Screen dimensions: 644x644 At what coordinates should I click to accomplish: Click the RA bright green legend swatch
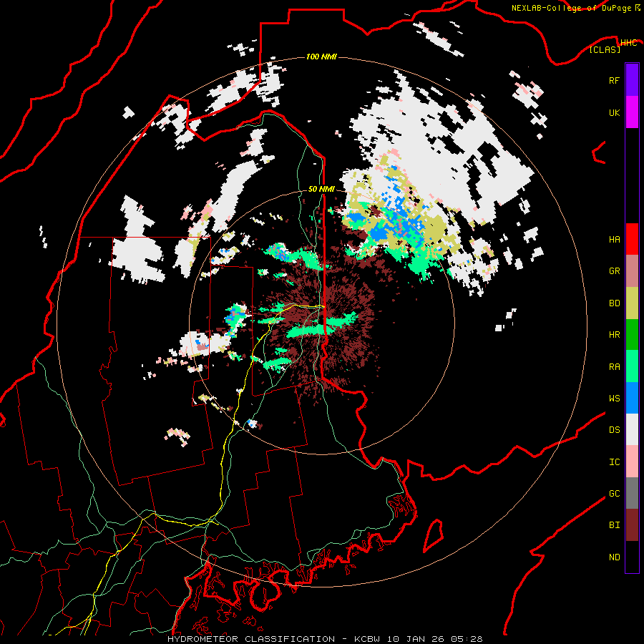pyautogui.click(x=632, y=366)
